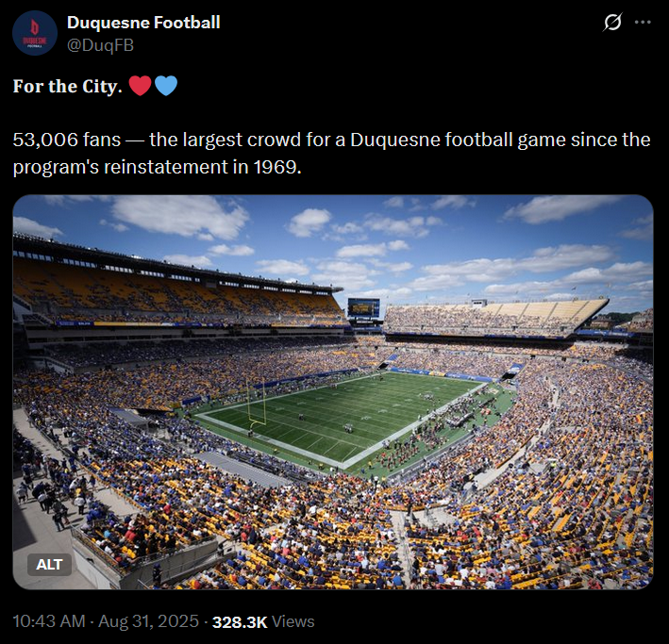Open the Duquesne Football profile avatar
This screenshot has width=669, height=644.
35,33
